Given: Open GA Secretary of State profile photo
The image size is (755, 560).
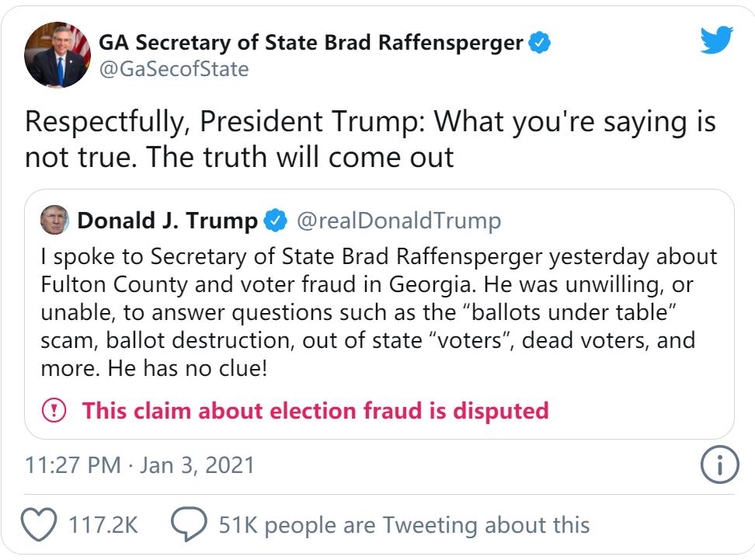Looking at the screenshot, I should click(58, 56).
